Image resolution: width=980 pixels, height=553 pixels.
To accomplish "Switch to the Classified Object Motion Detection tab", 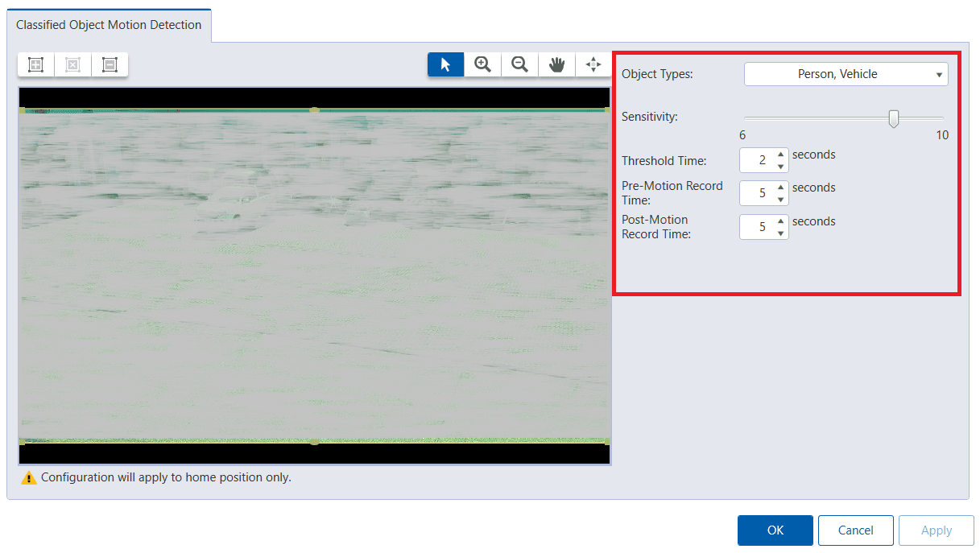I will coord(109,25).
